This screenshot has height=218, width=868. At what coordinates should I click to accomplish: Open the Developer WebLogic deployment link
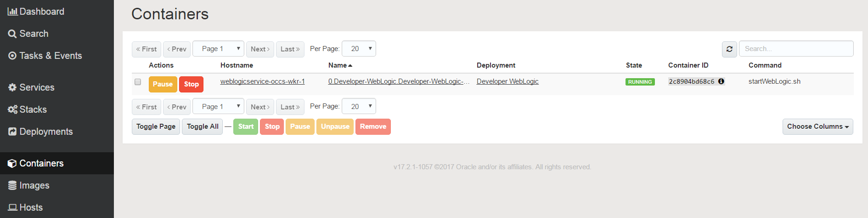tap(507, 81)
